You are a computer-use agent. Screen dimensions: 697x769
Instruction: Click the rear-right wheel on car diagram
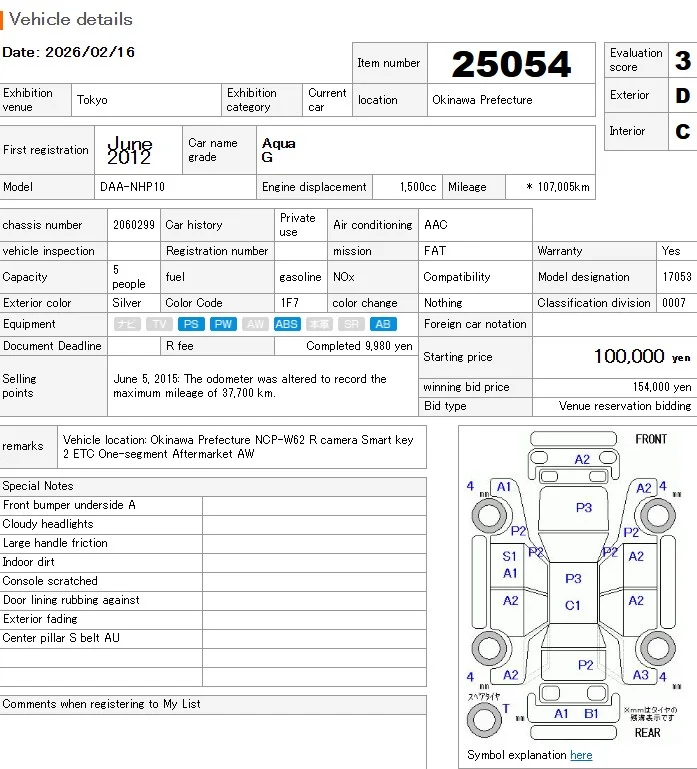point(657,648)
